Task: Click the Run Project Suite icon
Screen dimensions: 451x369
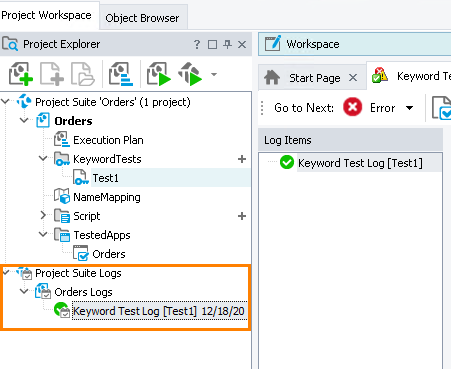Action: click(190, 74)
